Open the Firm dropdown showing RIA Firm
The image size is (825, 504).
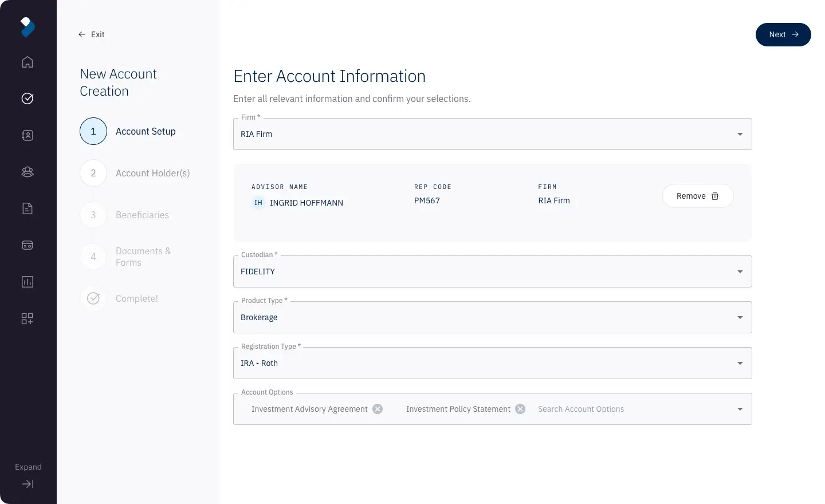click(740, 134)
